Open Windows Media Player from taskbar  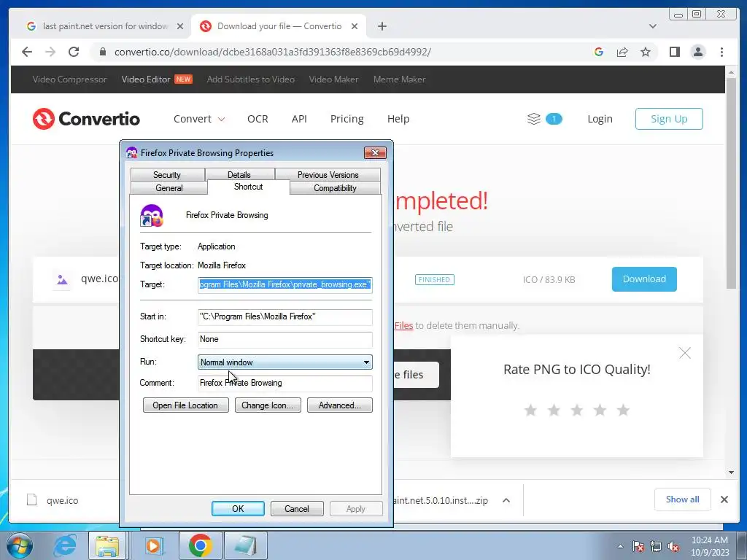(153, 545)
